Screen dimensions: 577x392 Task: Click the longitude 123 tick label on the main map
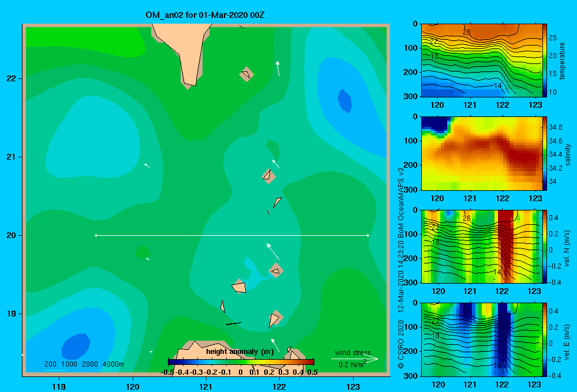pos(353,386)
